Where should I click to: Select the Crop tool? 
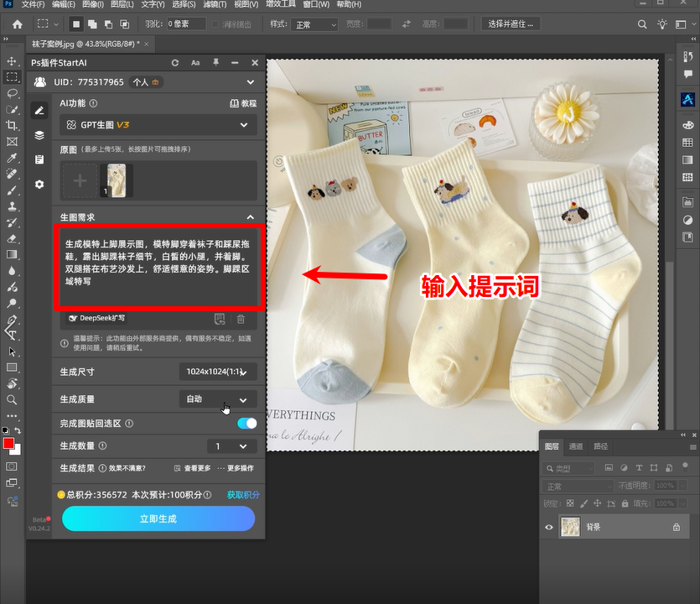pos(12,126)
